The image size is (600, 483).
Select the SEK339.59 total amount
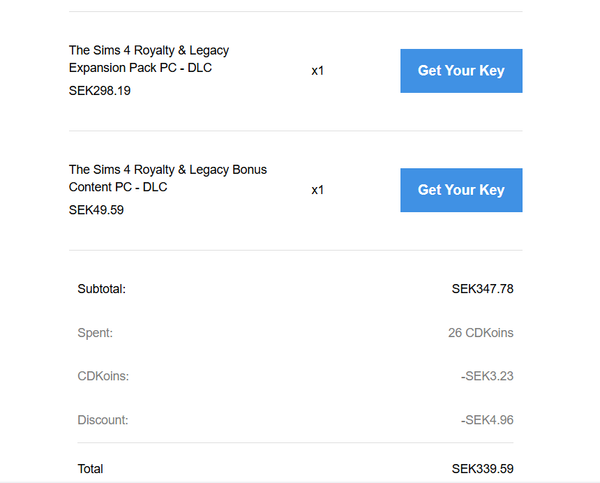[482, 469]
